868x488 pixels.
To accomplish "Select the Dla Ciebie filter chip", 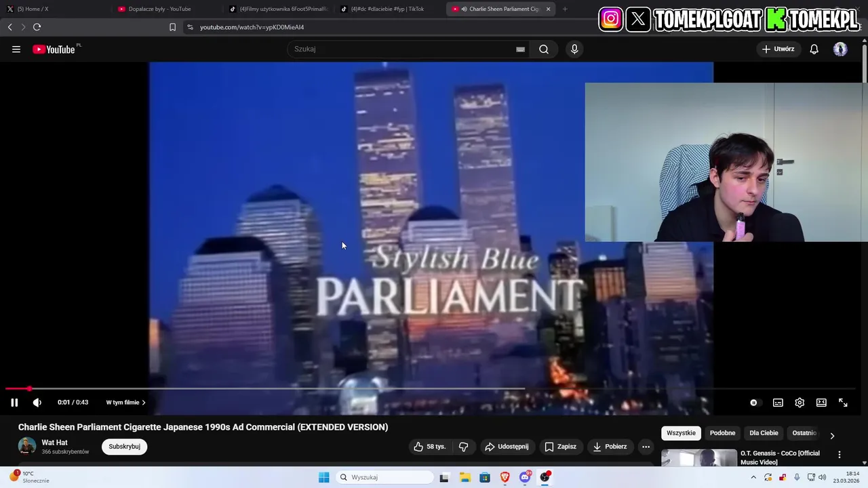I will [764, 433].
